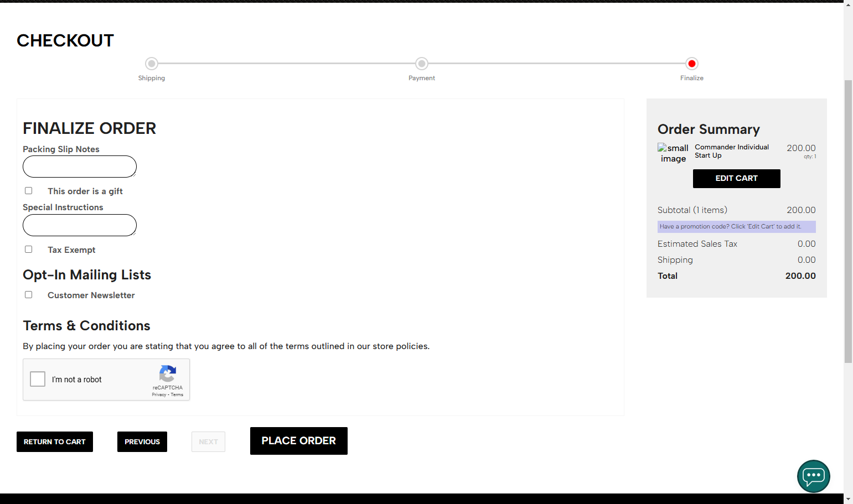Go back with the Previous button
The image size is (853, 504).
click(142, 441)
